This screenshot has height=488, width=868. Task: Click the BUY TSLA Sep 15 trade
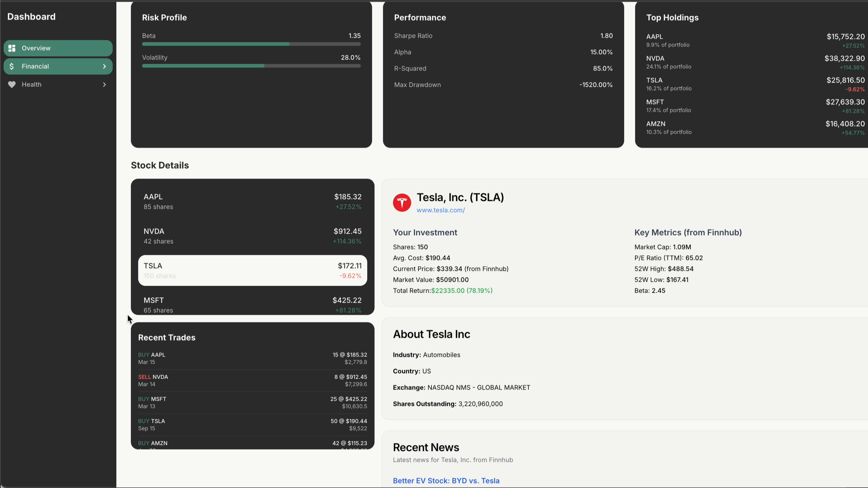point(252,424)
